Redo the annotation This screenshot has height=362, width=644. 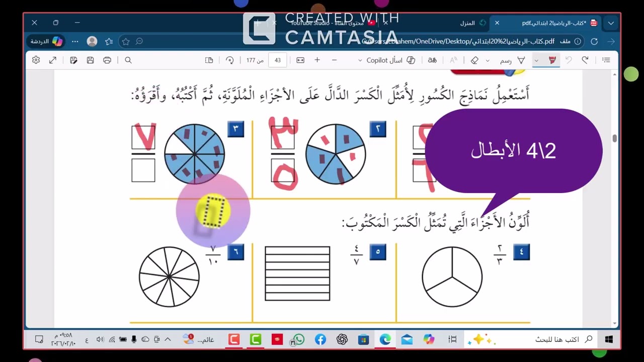tap(585, 60)
